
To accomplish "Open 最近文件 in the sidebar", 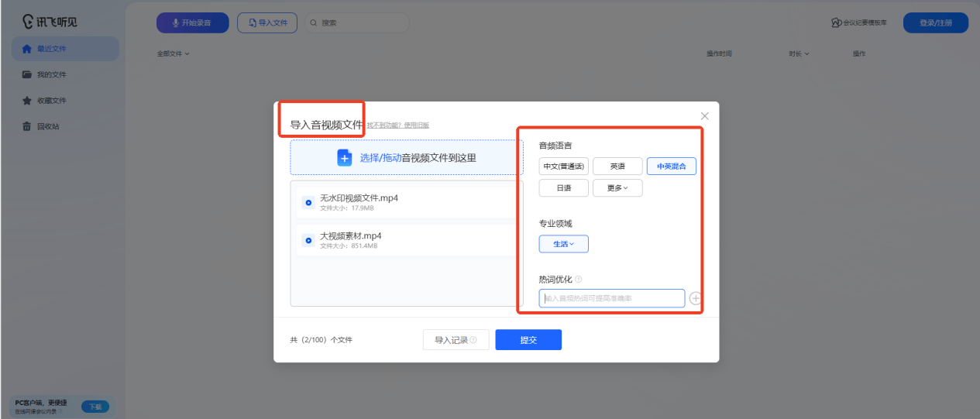I will 65,49.
